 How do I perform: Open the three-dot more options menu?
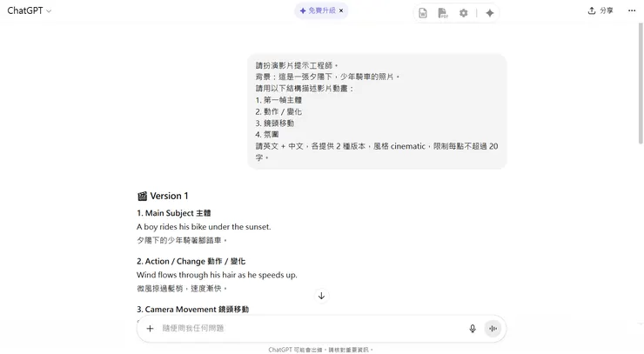tap(632, 10)
